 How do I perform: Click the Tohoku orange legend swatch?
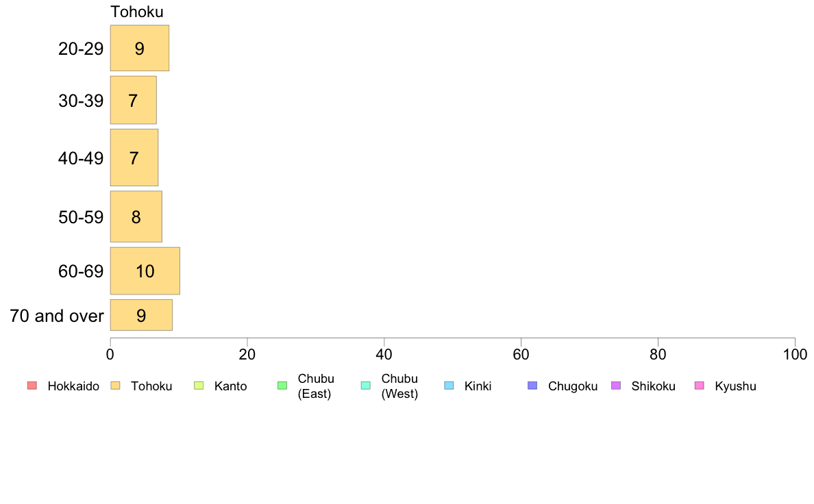coord(115,386)
